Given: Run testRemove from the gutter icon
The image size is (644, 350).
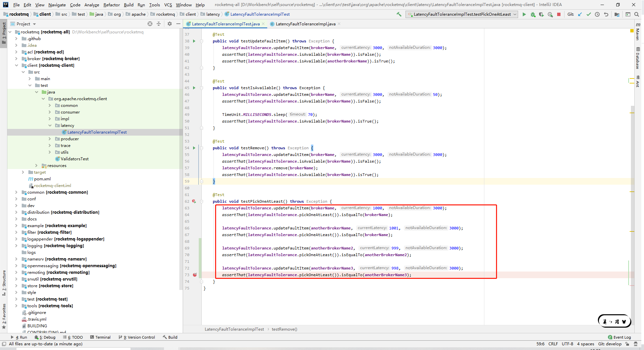Looking at the screenshot, I should point(194,148).
